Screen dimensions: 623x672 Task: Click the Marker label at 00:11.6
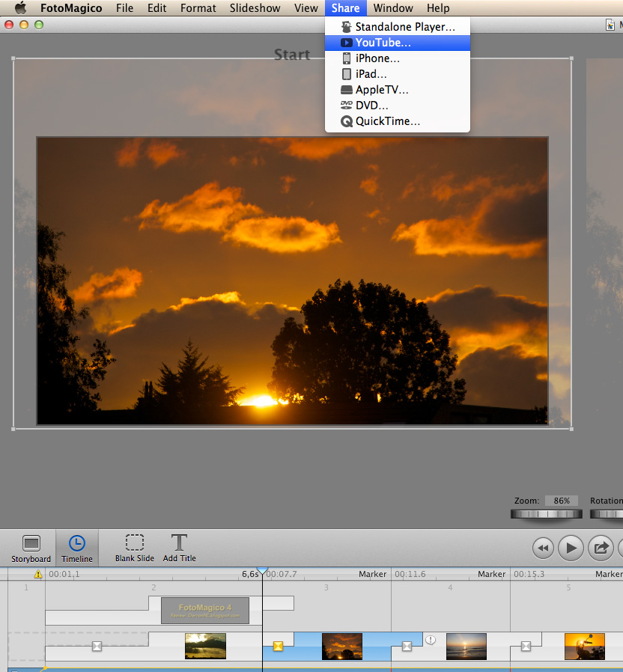(372, 574)
